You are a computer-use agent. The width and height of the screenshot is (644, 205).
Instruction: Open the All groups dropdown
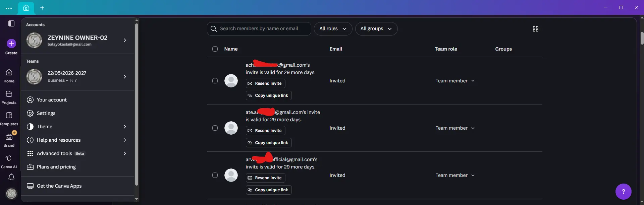376,29
